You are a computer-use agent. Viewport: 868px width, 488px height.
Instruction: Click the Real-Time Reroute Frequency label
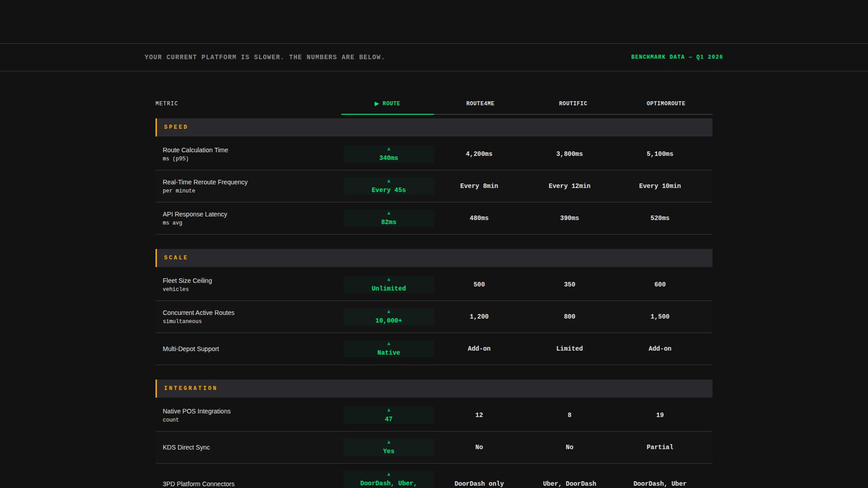pos(205,182)
